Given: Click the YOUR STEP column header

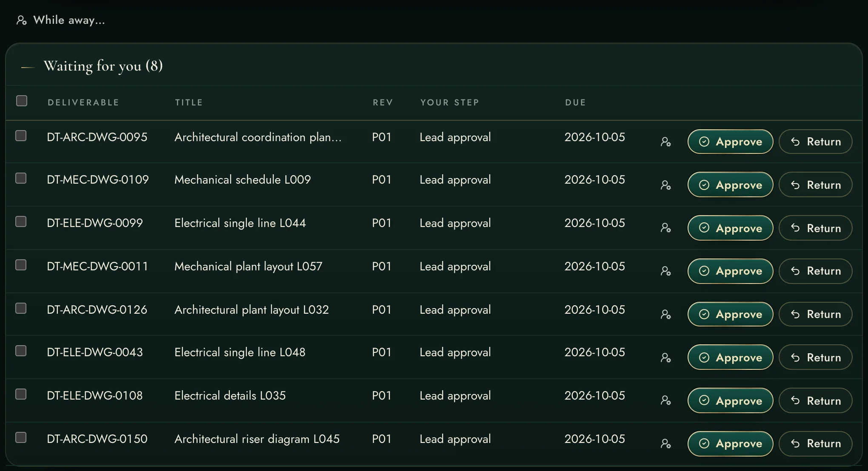Looking at the screenshot, I should click(x=450, y=102).
